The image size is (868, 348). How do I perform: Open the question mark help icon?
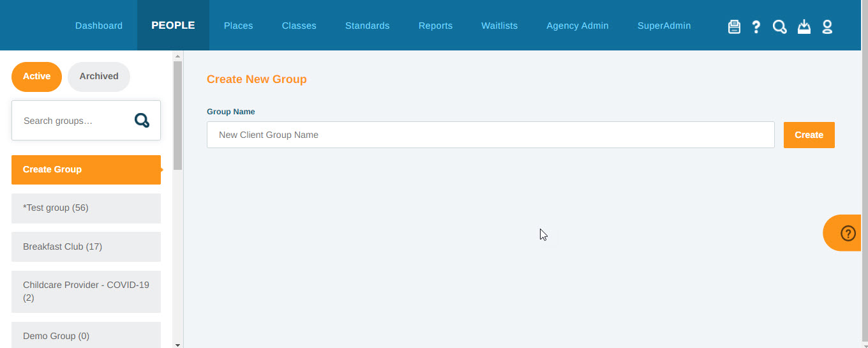[756, 26]
